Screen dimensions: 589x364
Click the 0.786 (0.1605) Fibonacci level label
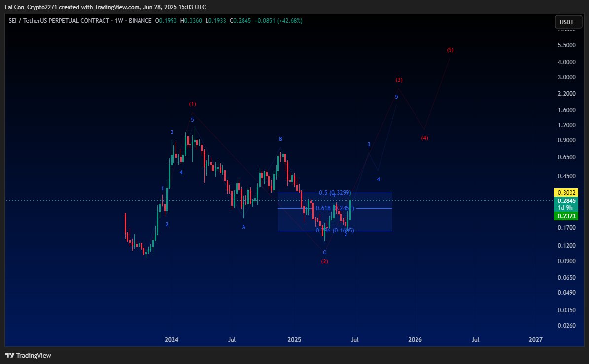click(335, 231)
